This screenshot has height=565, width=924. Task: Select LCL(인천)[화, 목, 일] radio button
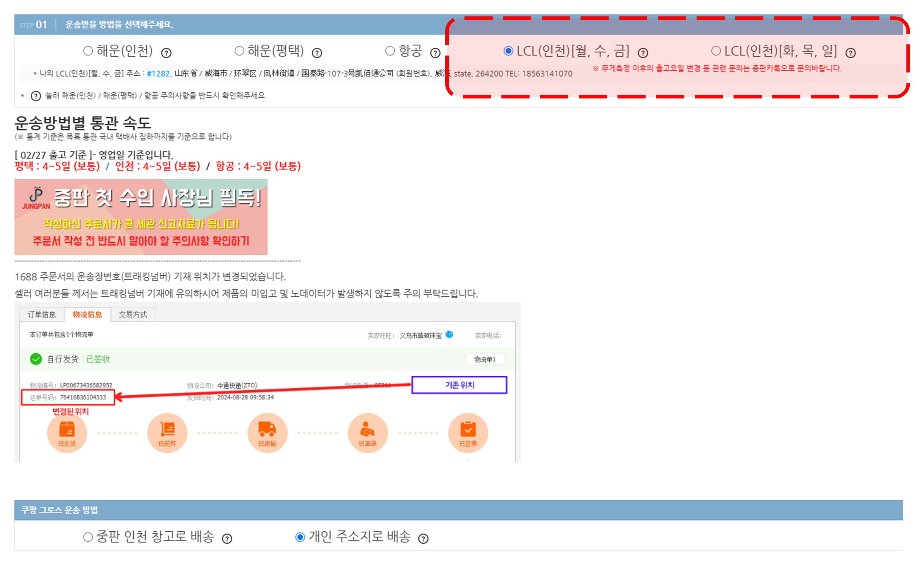click(x=716, y=51)
